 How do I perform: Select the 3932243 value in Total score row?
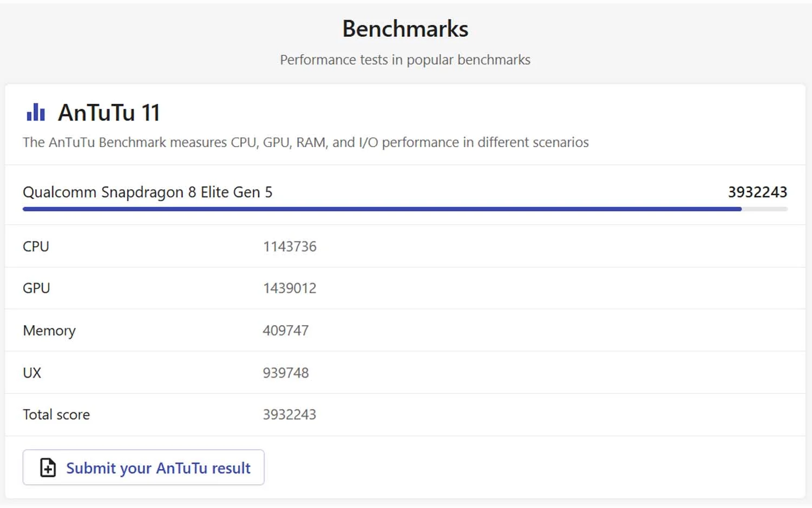tap(290, 414)
